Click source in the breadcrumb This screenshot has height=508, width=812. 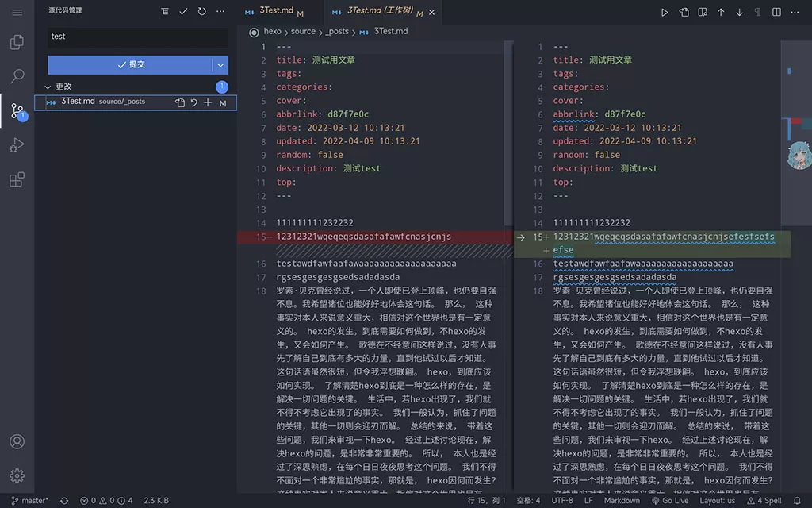303,32
